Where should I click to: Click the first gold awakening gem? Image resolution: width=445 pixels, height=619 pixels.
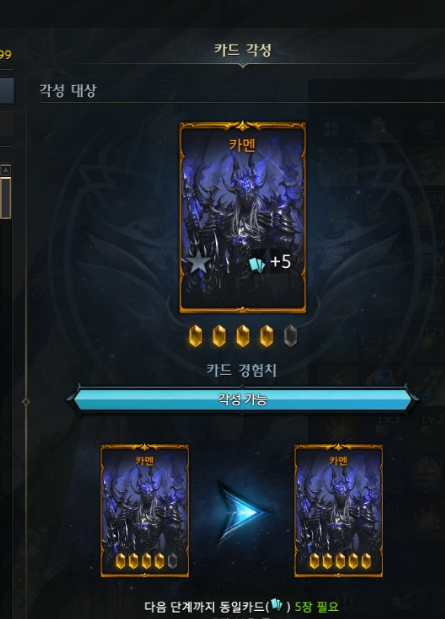pos(195,336)
